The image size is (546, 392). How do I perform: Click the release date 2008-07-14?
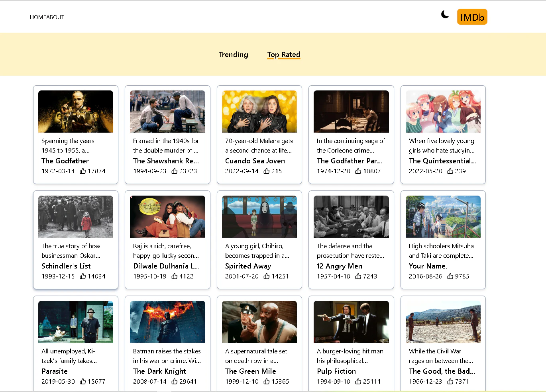pyautogui.click(x=150, y=381)
